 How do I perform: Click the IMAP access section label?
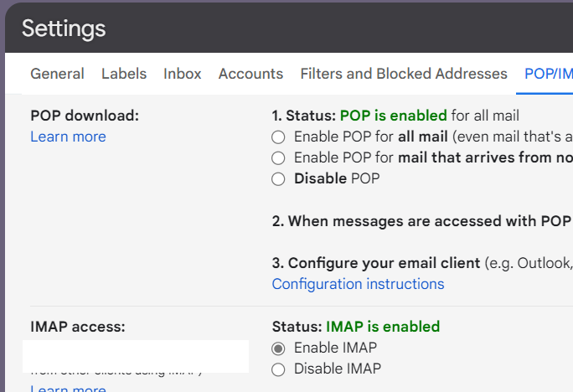(x=77, y=327)
